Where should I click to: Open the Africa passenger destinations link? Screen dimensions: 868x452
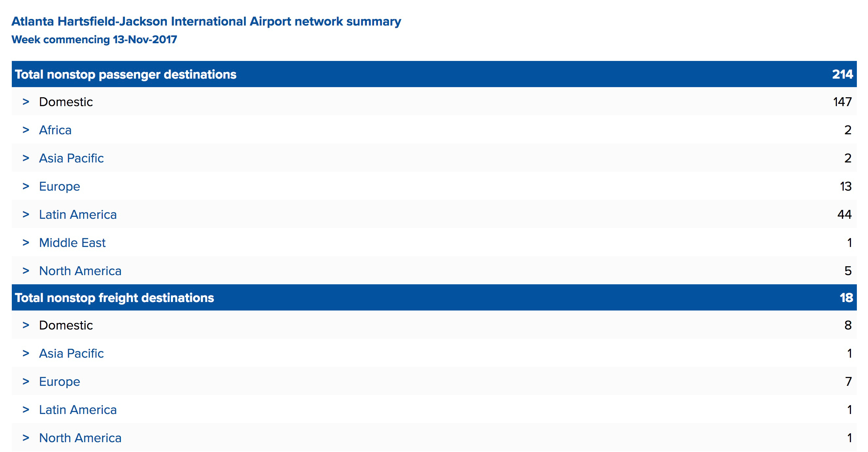click(55, 130)
